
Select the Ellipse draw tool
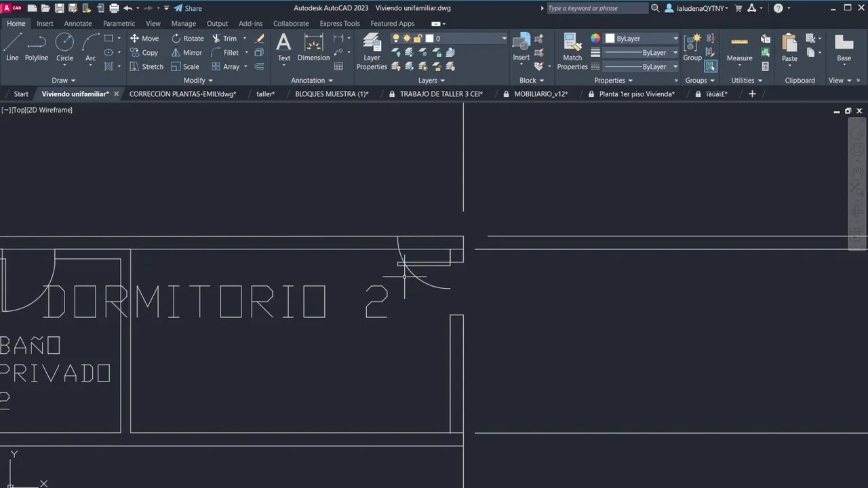pyautogui.click(x=108, y=52)
